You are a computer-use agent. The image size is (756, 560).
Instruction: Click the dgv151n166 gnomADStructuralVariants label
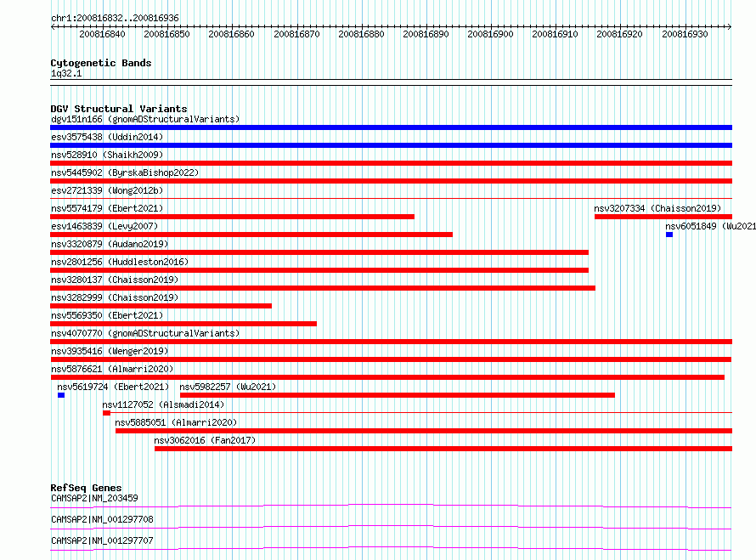pyautogui.click(x=145, y=119)
